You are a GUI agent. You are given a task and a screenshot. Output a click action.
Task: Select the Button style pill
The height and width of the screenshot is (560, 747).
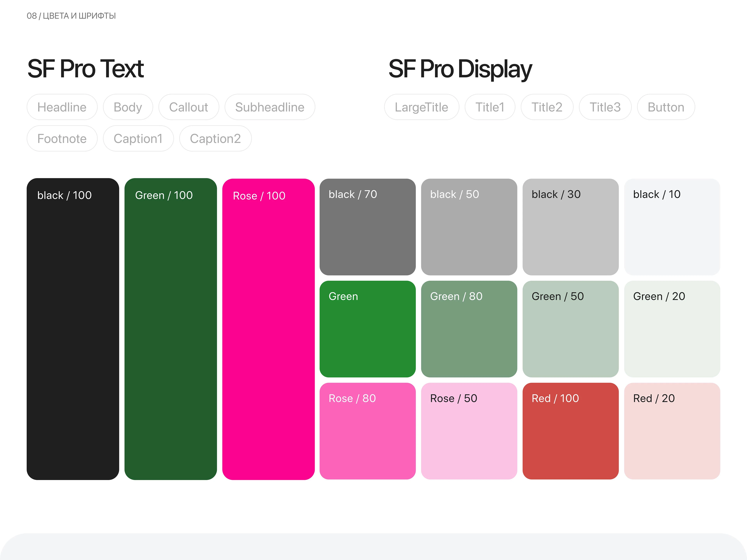[x=666, y=107]
